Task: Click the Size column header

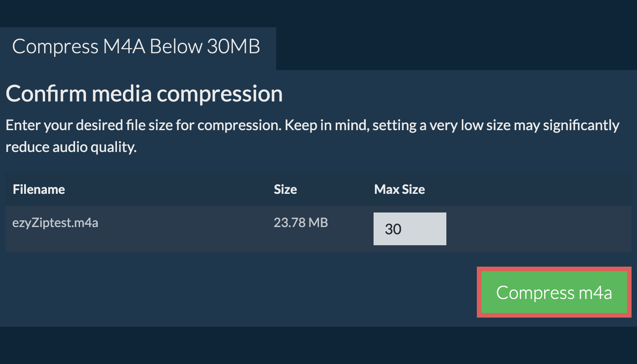Action: (x=285, y=189)
